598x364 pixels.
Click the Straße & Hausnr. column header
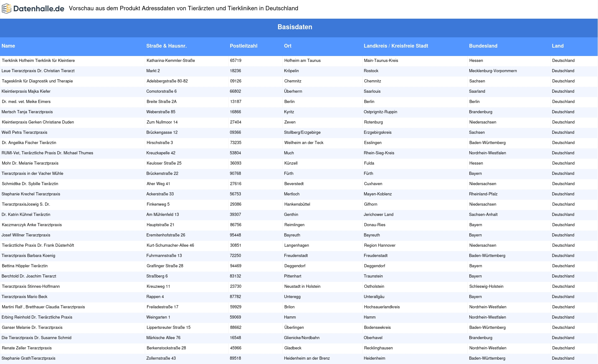(x=166, y=46)
